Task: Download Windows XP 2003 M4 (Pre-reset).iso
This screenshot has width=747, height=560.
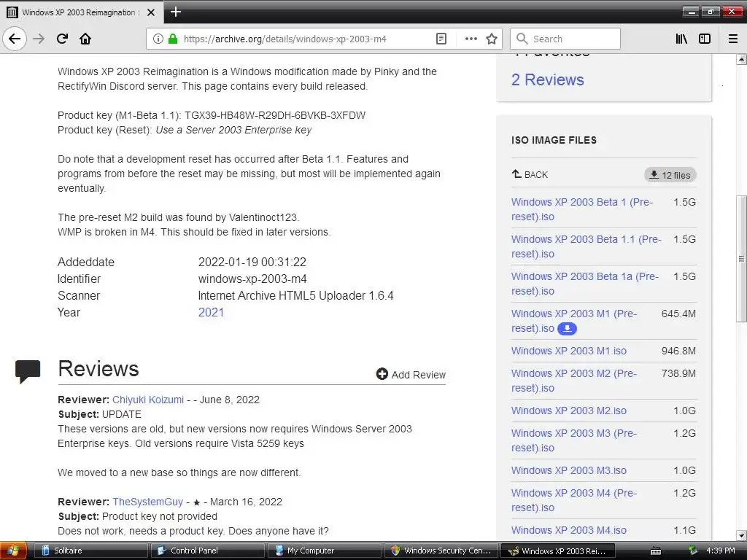Action: pyautogui.click(x=574, y=500)
